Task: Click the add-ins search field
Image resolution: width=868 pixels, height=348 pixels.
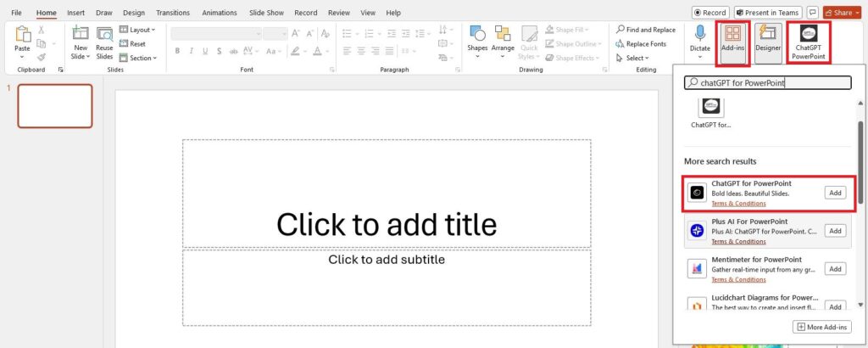Action: [768, 82]
